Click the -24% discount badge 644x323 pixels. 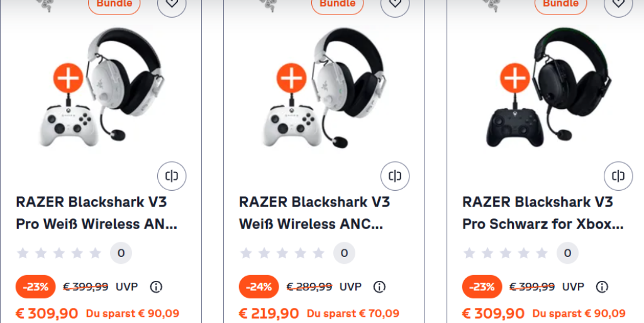click(258, 287)
